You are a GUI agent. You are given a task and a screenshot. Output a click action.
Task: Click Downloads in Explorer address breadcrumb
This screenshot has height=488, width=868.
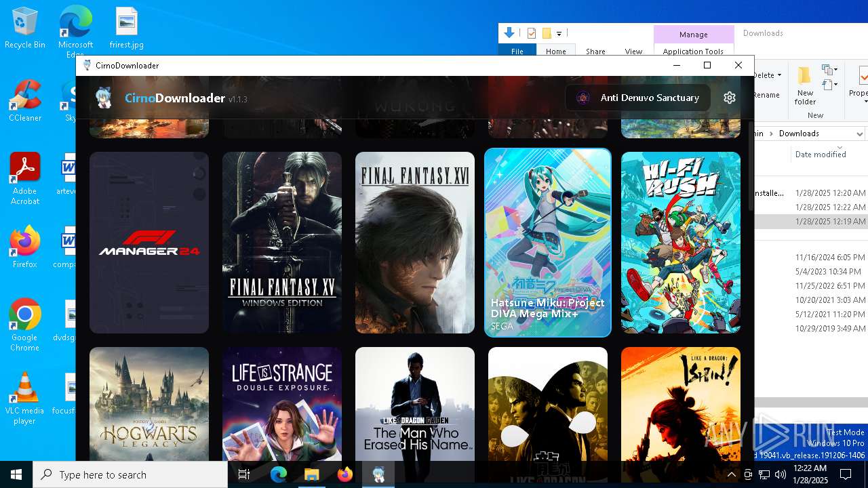(x=799, y=134)
